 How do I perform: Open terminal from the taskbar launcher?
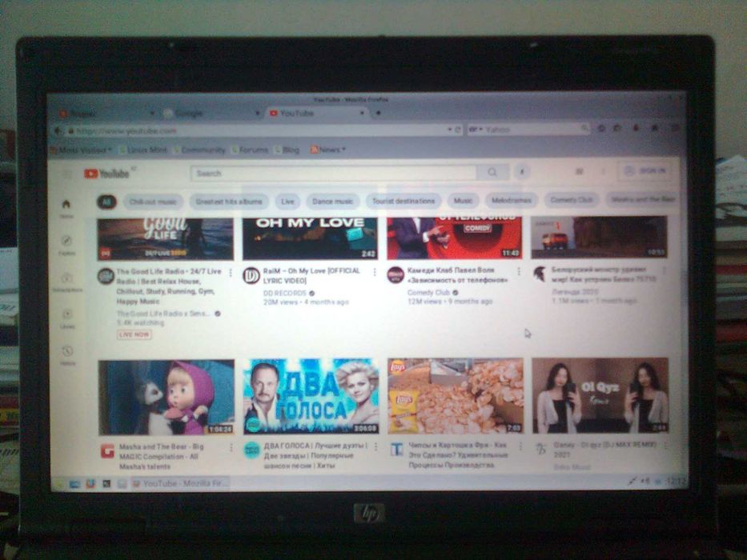coord(106,484)
